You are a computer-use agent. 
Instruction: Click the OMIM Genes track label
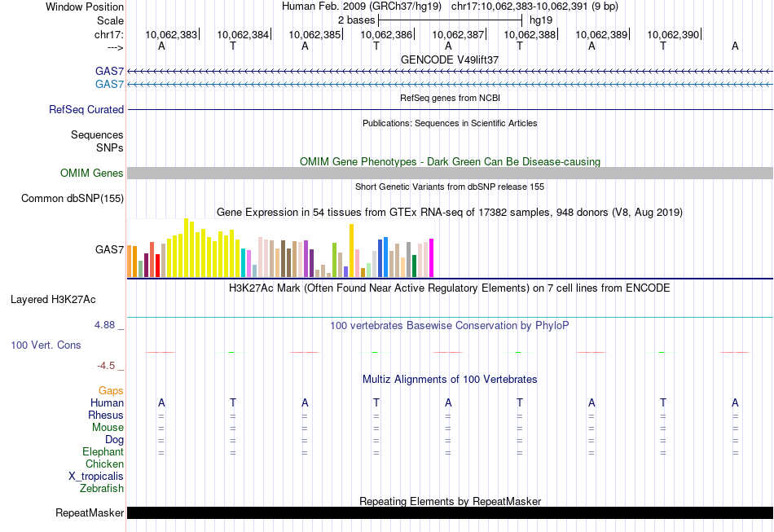tap(91, 174)
